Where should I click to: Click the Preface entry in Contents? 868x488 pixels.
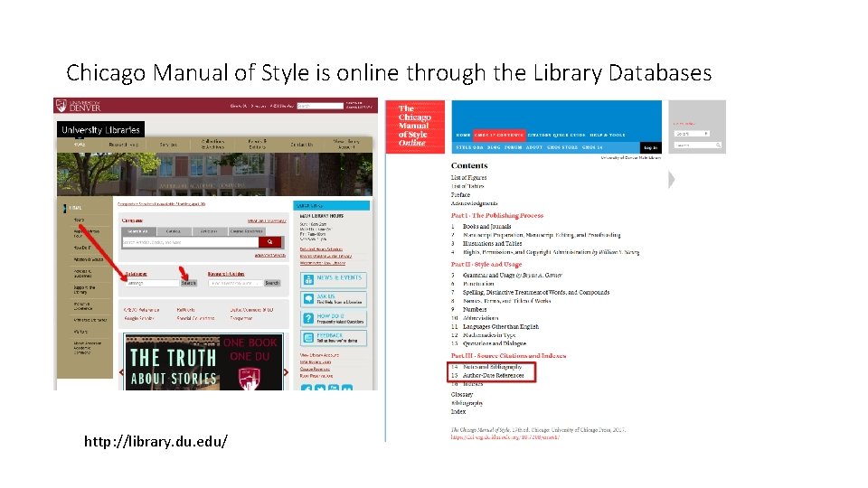(x=460, y=195)
